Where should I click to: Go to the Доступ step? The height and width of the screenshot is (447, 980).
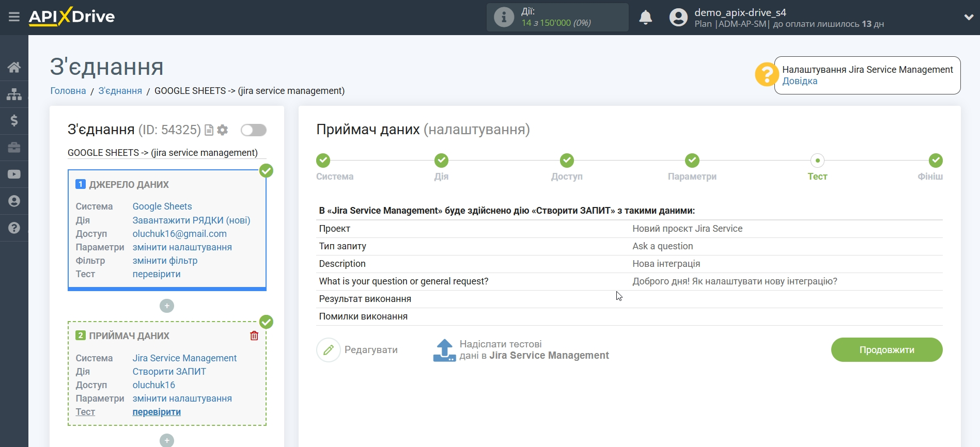[x=567, y=161]
